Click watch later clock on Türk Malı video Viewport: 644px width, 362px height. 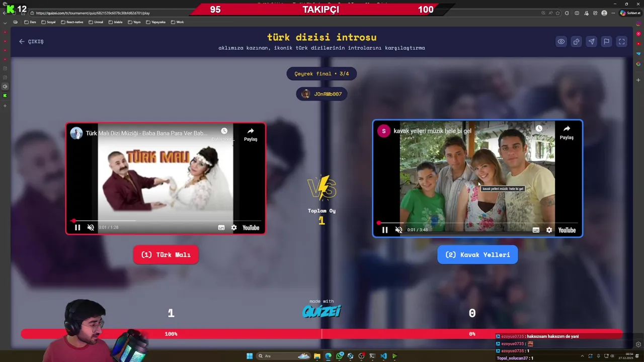tap(224, 131)
